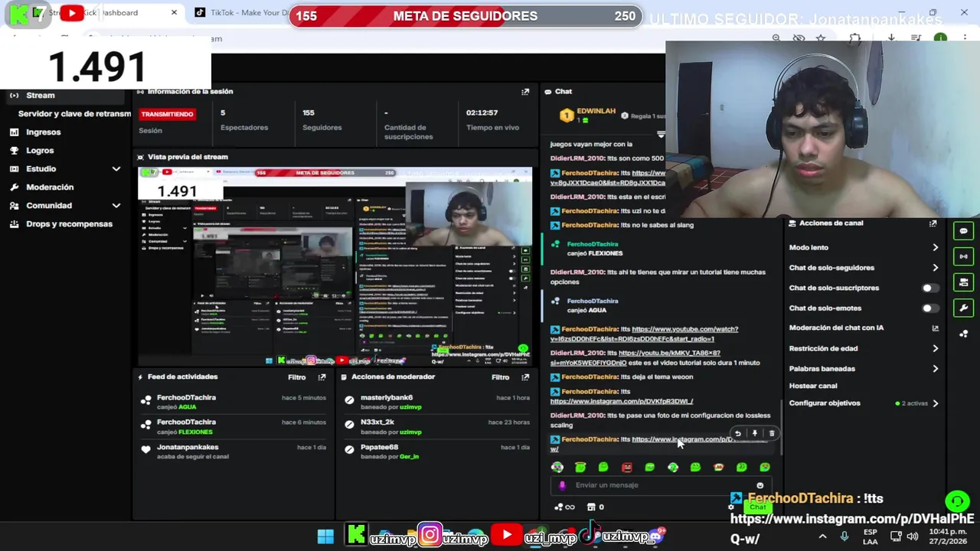Switch to the TikTok browser tab
The image size is (980, 551).
pyautogui.click(x=241, y=13)
